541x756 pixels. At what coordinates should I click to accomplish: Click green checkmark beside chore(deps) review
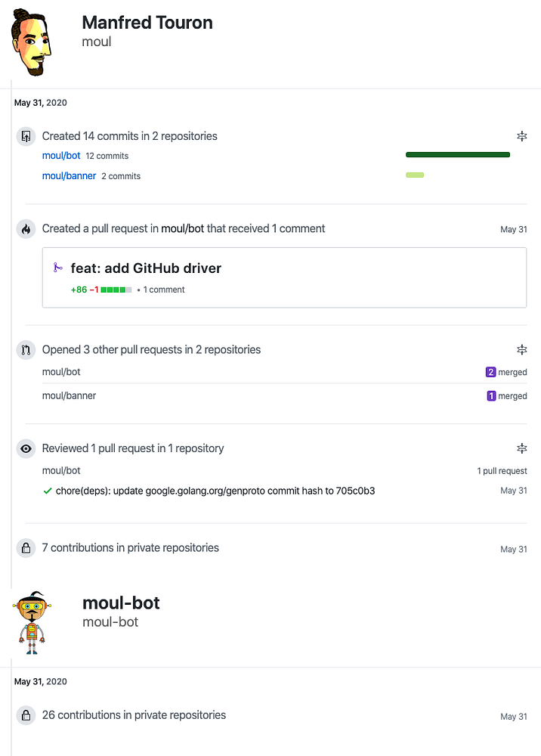(48, 491)
